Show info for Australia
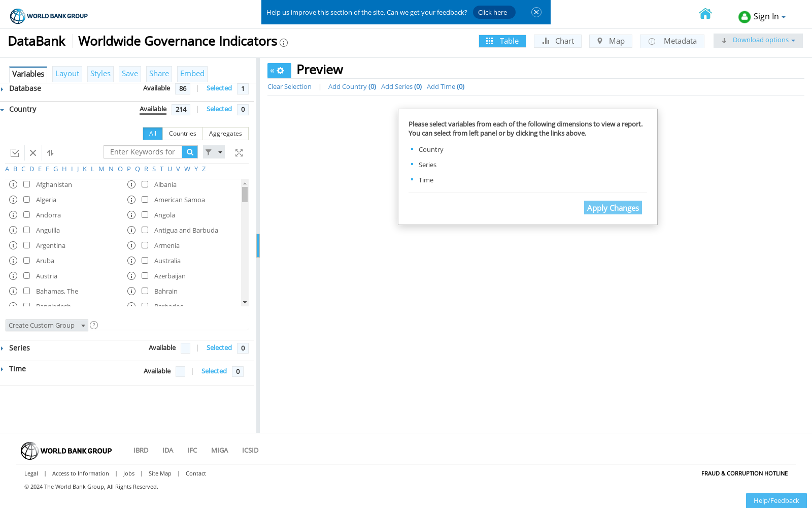The image size is (812, 508). (x=131, y=261)
